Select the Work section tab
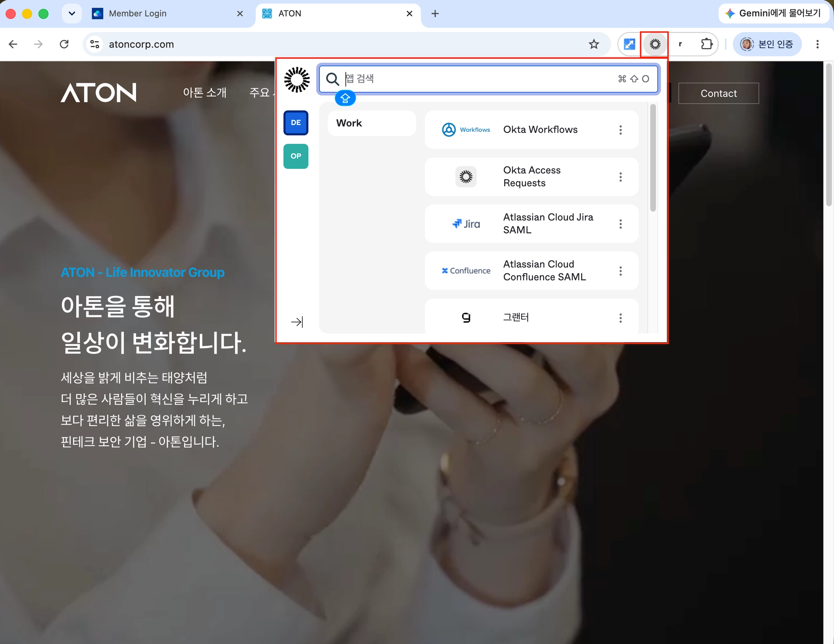Screen dimensions: 834x644 [372, 123]
